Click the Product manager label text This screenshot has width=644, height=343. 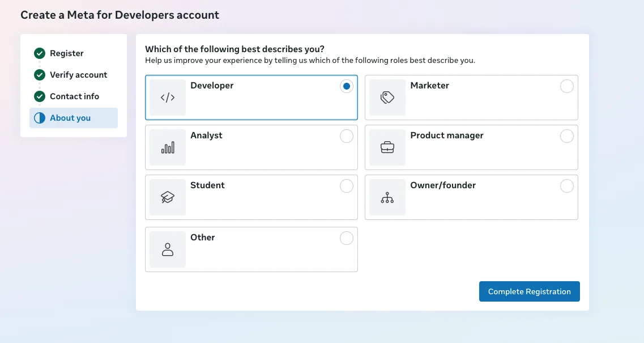pyautogui.click(x=447, y=135)
